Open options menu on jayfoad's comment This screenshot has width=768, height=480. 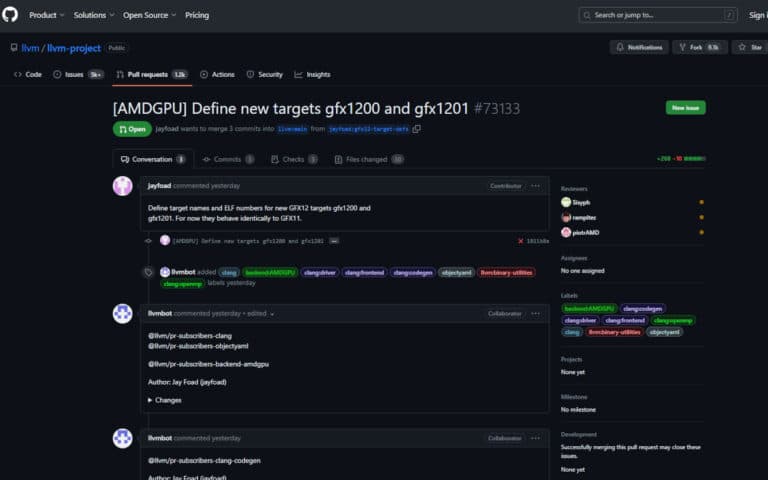(x=536, y=186)
